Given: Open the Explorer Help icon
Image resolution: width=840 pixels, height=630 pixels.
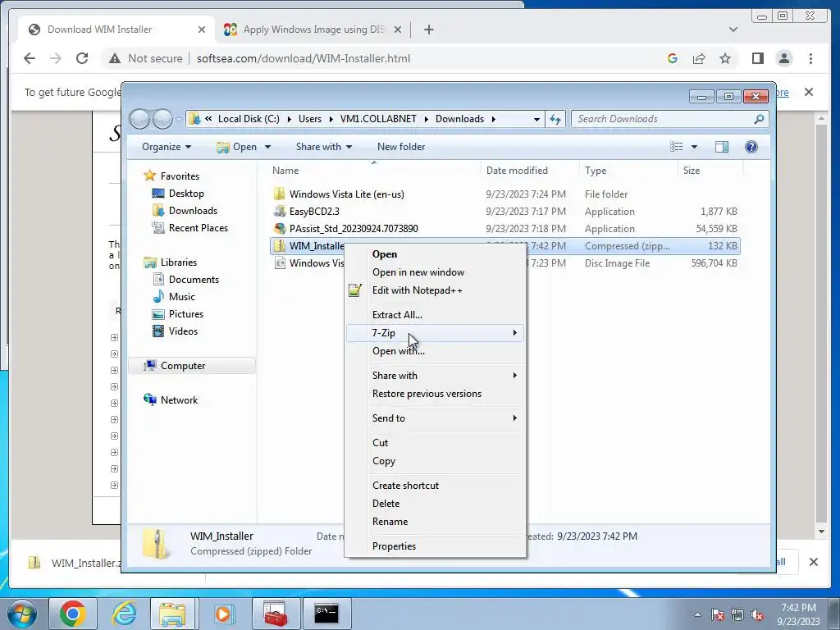Looking at the screenshot, I should coord(751,147).
